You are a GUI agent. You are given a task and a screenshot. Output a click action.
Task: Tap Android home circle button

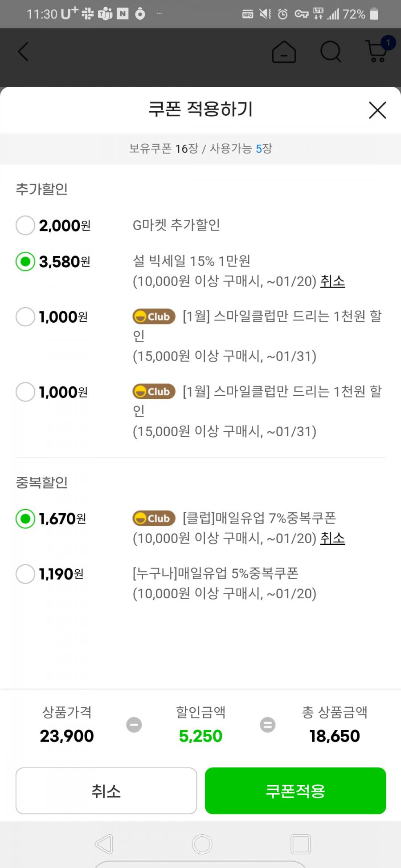[202, 844]
